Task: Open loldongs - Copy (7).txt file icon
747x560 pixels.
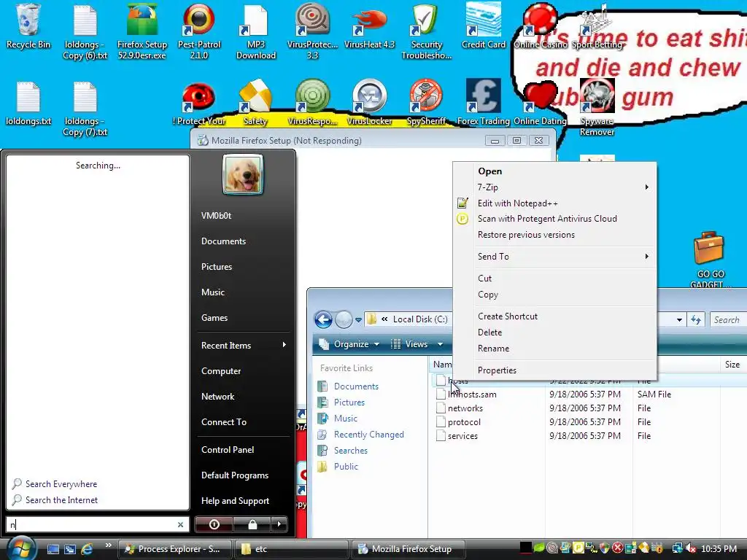Action: pyautogui.click(x=85, y=109)
